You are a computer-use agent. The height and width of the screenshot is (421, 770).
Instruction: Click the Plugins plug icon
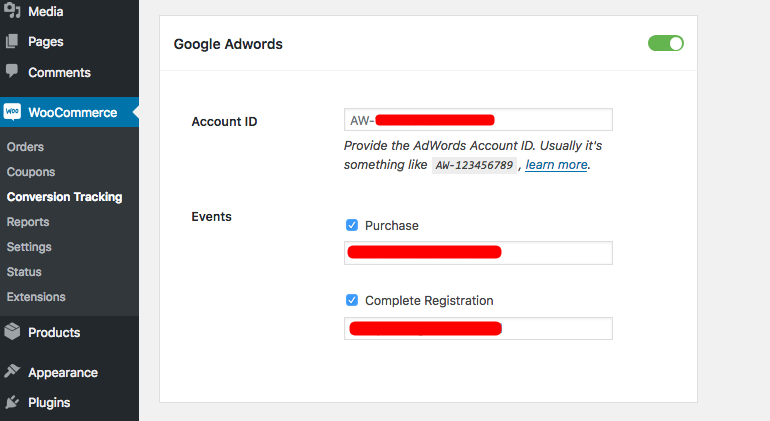[x=12, y=402]
